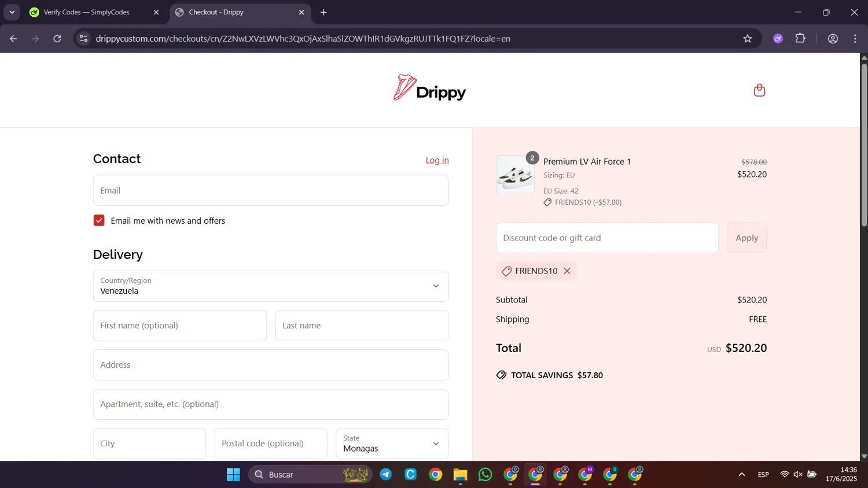Open the shopping bag cart icon
This screenshot has width=868, height=488.
759,90
